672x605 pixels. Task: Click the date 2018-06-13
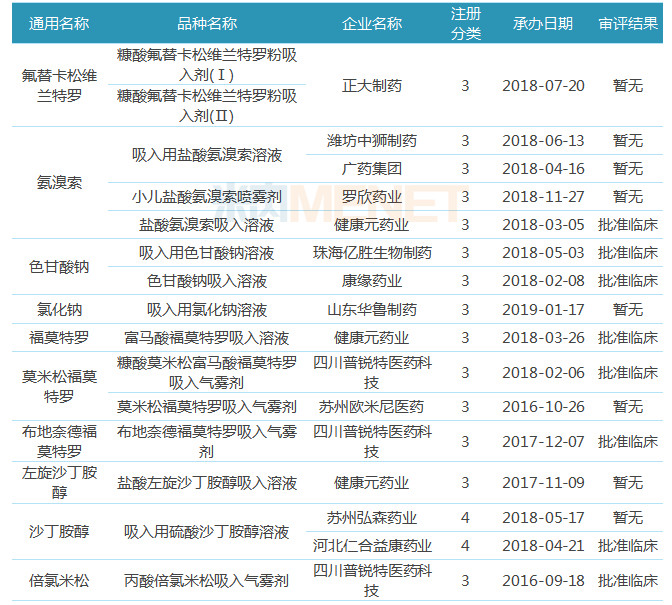[543, 141]
